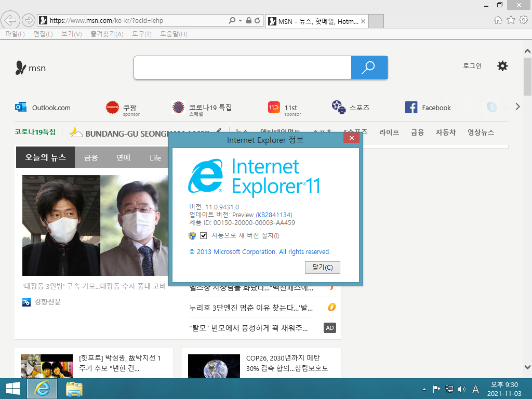Toggle 자동으로 새 버전 설치 checkbox
The width and height of the screenshot is (532, 399).
click(x=203, y=235)
